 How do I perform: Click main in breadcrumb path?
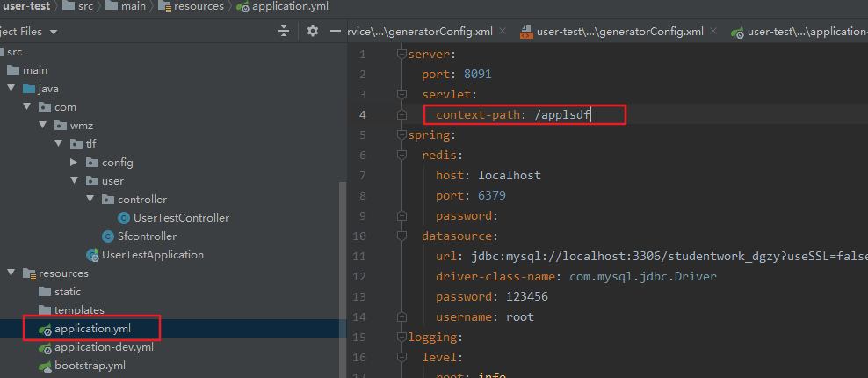[x=134, y=6]
